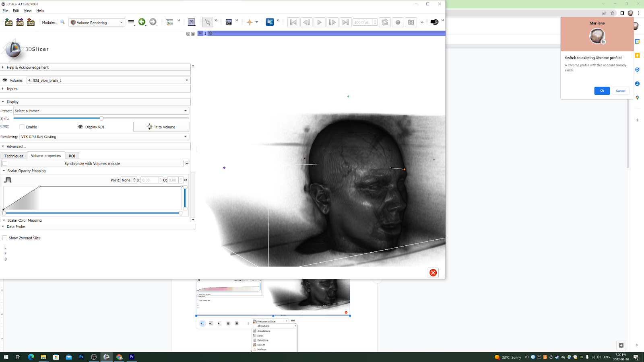Click the gray next-module forward arrow
Screen dimensions: 644x362
tap(153, 22)
